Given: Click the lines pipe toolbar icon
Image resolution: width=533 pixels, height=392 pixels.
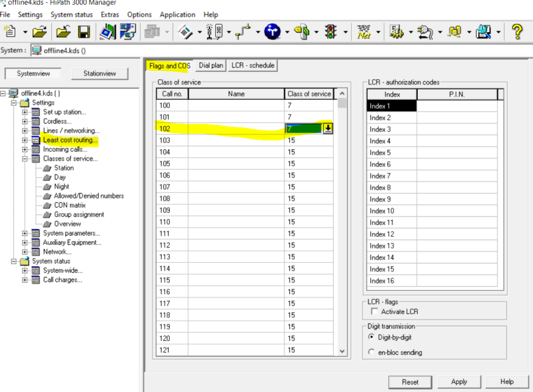Looking at the screenshot, I should [243, 31].
